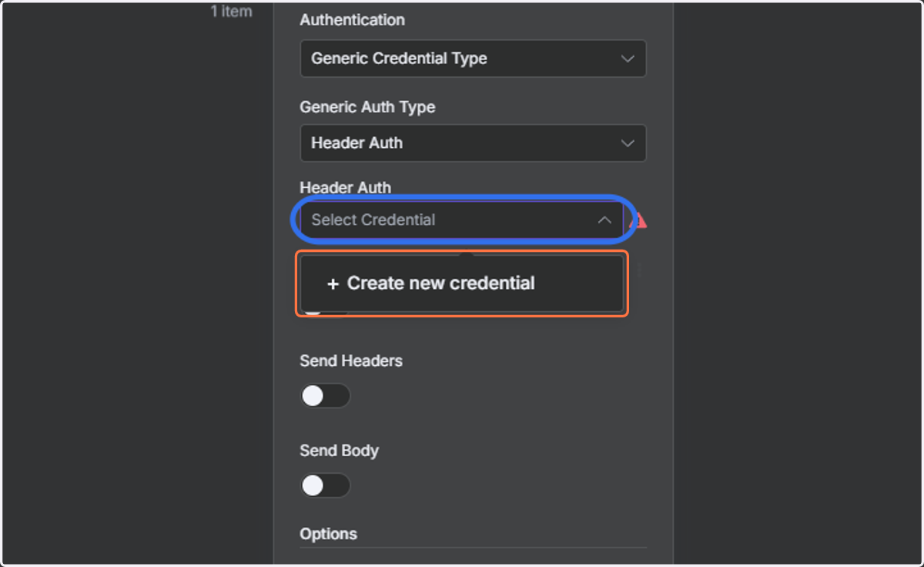
Task: Click the chevron arrow of Header Auth dropdown
Action: pyautogui.click(x=628, y=143)
